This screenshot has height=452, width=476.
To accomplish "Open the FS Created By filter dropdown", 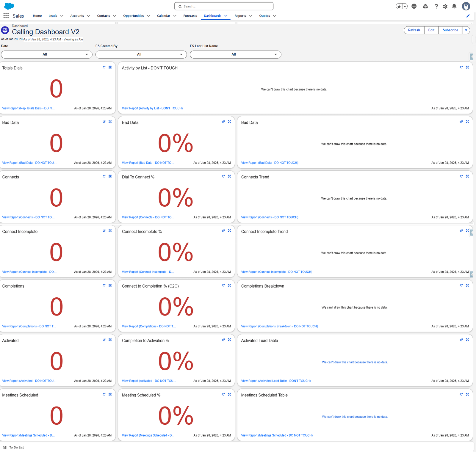I will click(141, 54).
